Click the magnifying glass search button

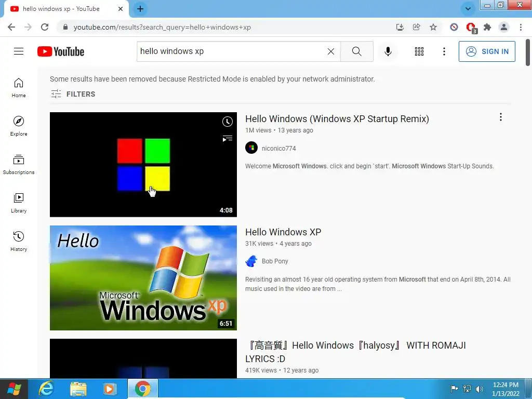coord(356,51)
